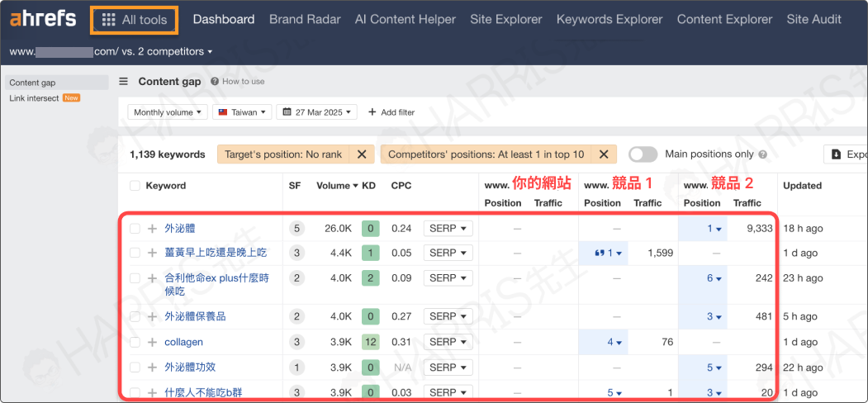Screen dimensions: 868x403
Task: Check the 外泌體保養品 row checkbox
Action: 135,316
